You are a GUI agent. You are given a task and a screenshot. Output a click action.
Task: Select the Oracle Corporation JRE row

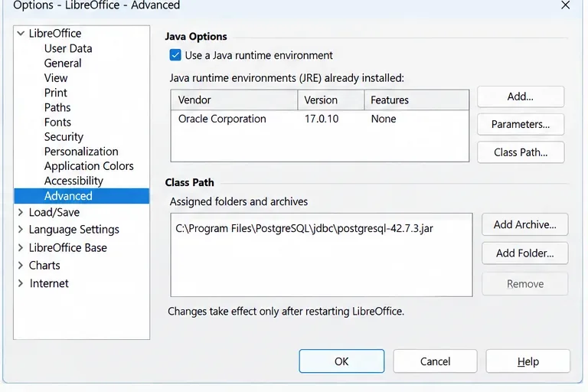(320, 119)
